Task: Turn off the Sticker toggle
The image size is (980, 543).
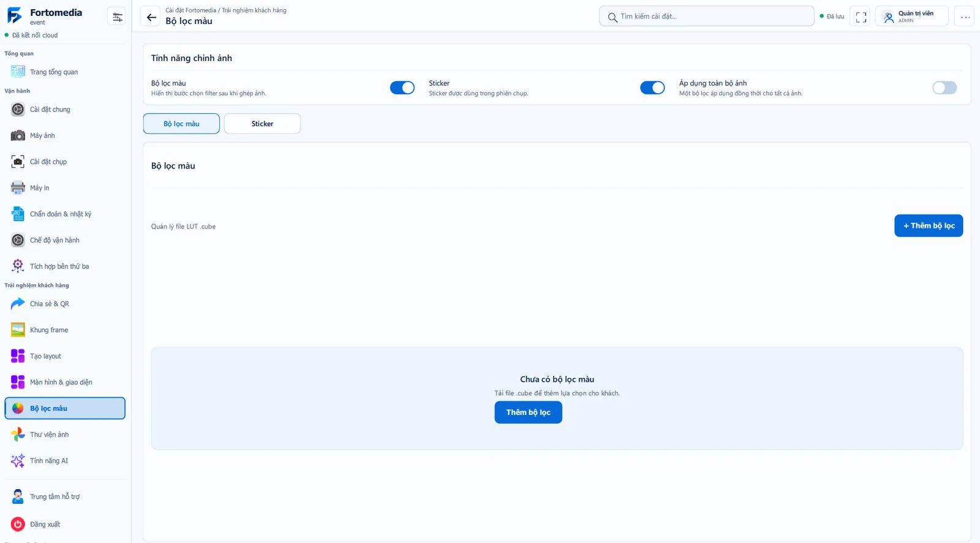Action: click(x=652, y=88)
